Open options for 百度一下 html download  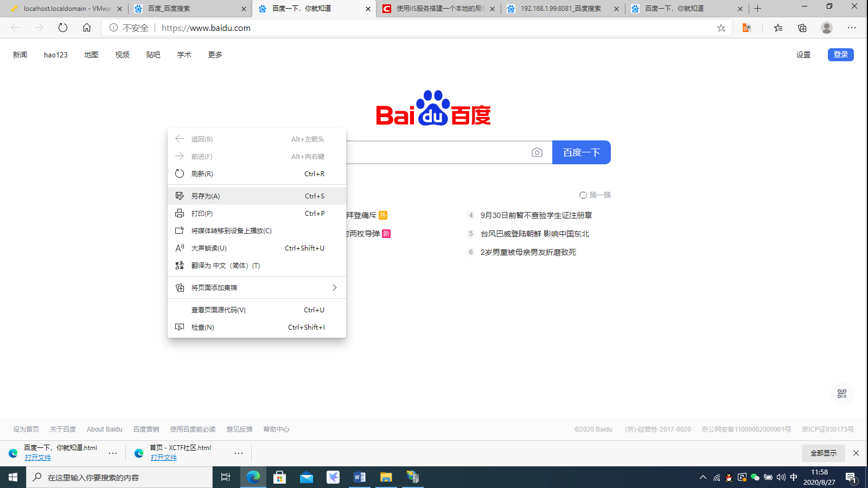(113, 453)
